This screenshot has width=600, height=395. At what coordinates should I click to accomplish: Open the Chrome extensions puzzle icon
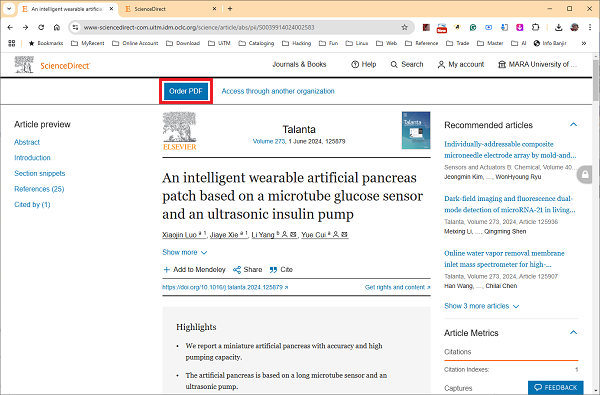535,27
